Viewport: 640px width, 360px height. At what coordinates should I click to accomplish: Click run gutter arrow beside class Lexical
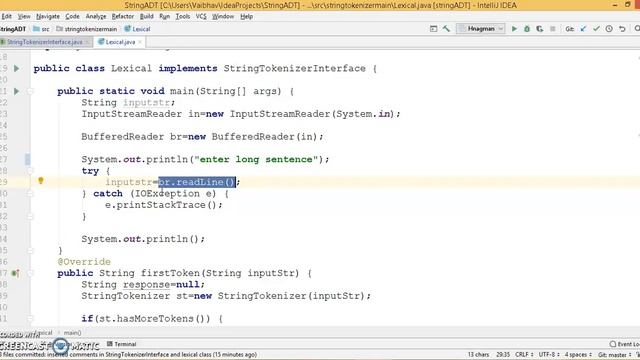[16, 68]
